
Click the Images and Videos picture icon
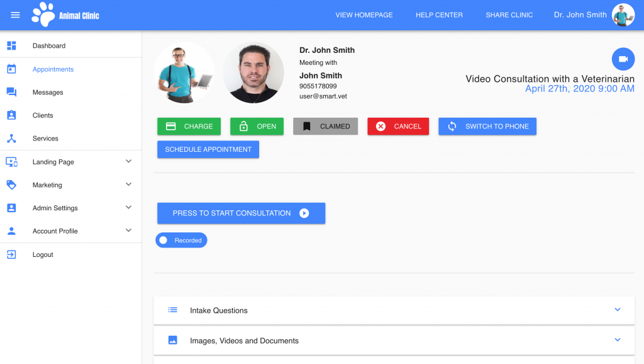point(172,339)
